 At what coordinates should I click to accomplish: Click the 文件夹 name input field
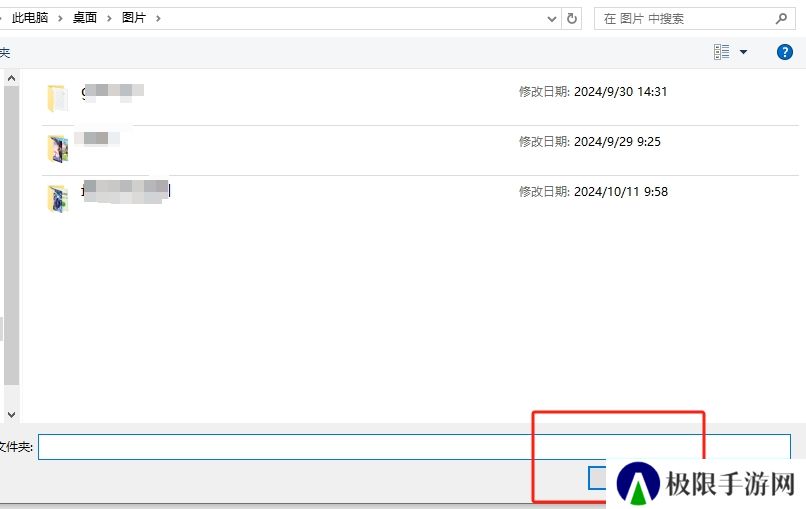point(414,447)
